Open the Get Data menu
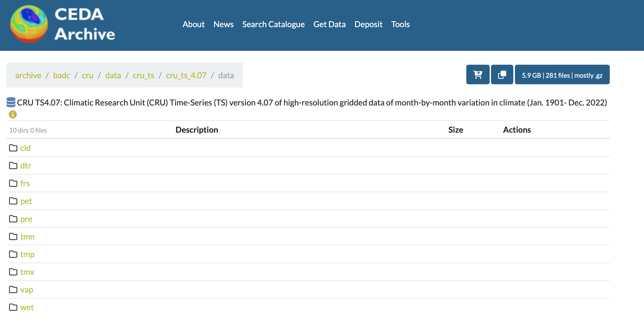Image resolution: width=644 pixels, height=323 pixels. click(329, 24)
